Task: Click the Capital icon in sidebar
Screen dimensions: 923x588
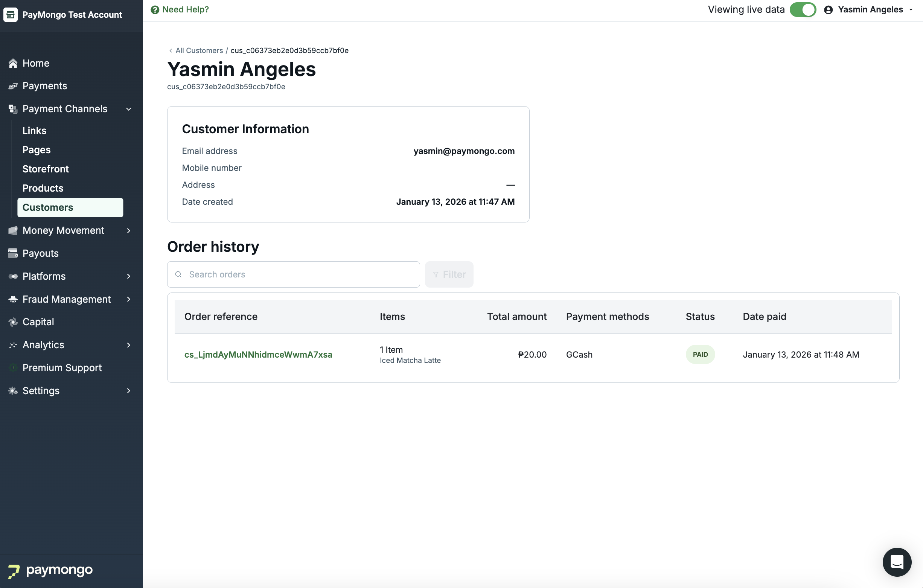Action: point(13,322)
